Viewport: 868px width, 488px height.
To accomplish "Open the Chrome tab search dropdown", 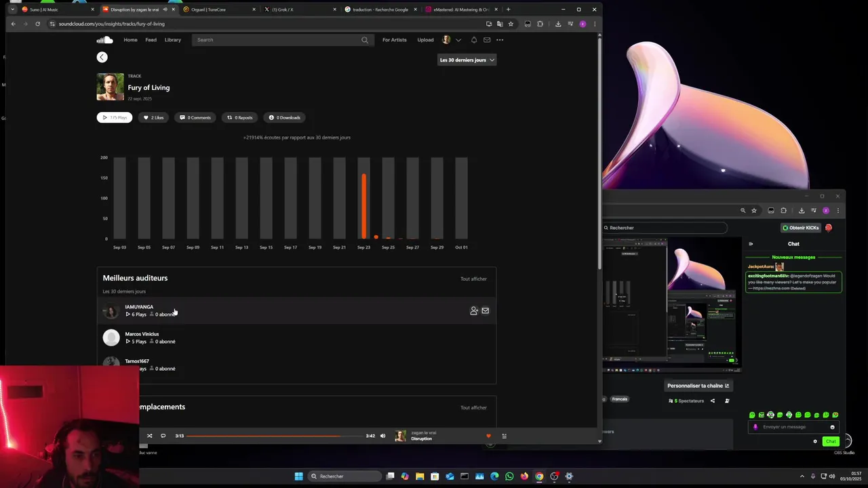I will coord(12,9).
